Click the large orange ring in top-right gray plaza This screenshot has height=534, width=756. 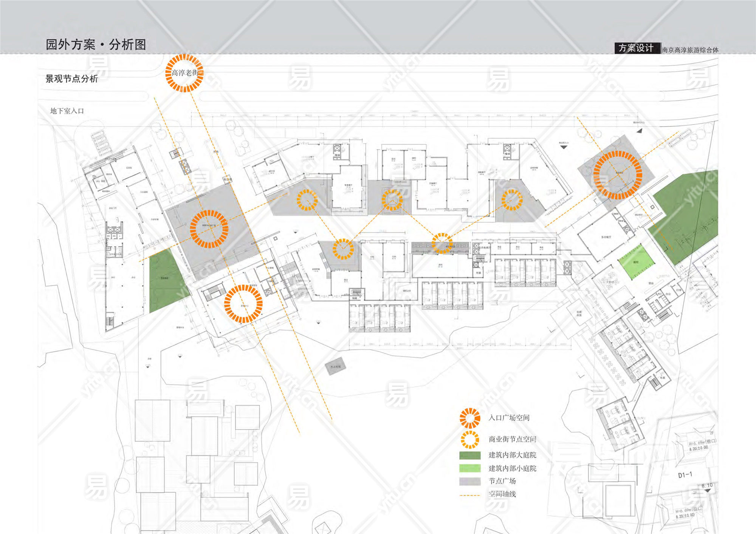pos(618,175)
